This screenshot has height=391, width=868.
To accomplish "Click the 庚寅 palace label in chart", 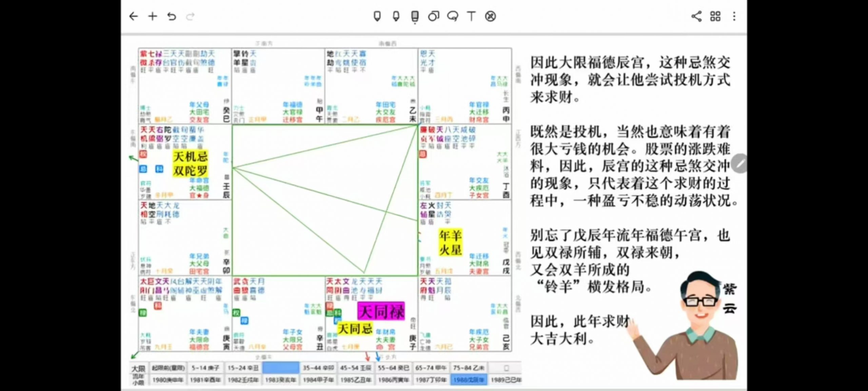I will coord(226,343).
